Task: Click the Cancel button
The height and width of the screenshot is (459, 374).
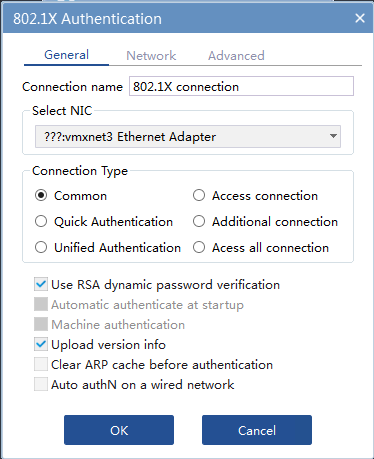Action: click(x=257, y=430)
